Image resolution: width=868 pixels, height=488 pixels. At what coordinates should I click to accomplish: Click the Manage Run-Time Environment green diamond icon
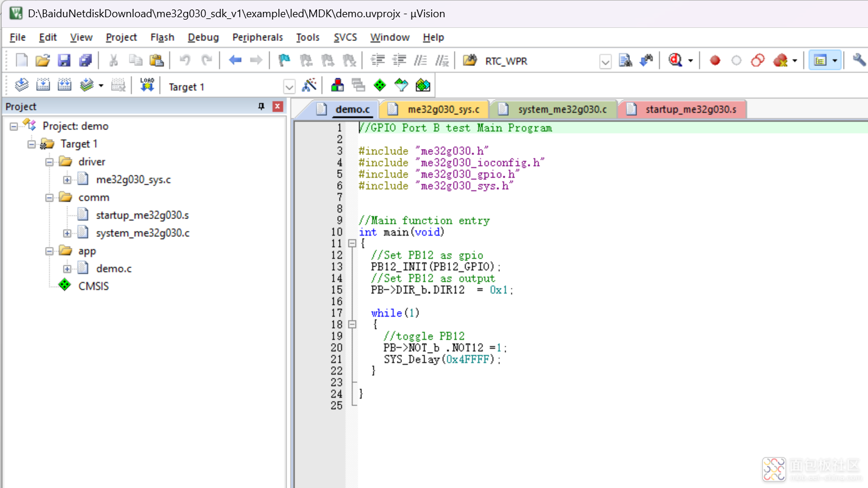point(380,85)
